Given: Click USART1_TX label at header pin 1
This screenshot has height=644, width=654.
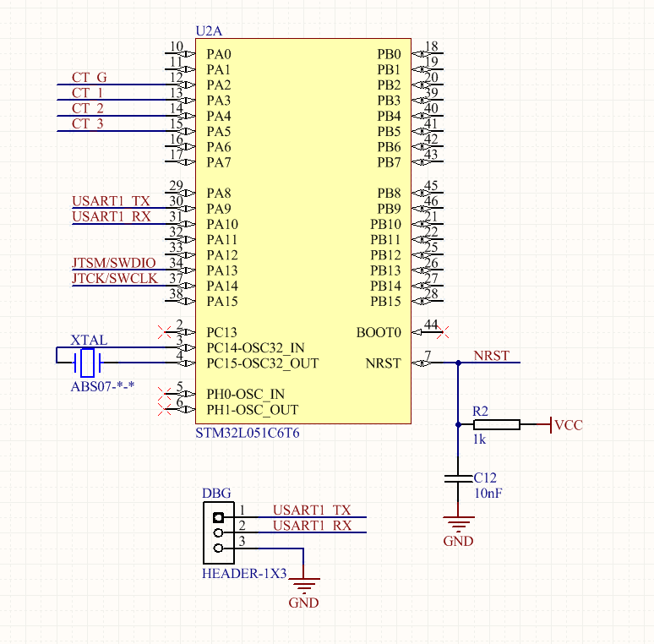Looking at the screenshot, I should [x=312, y=510].
